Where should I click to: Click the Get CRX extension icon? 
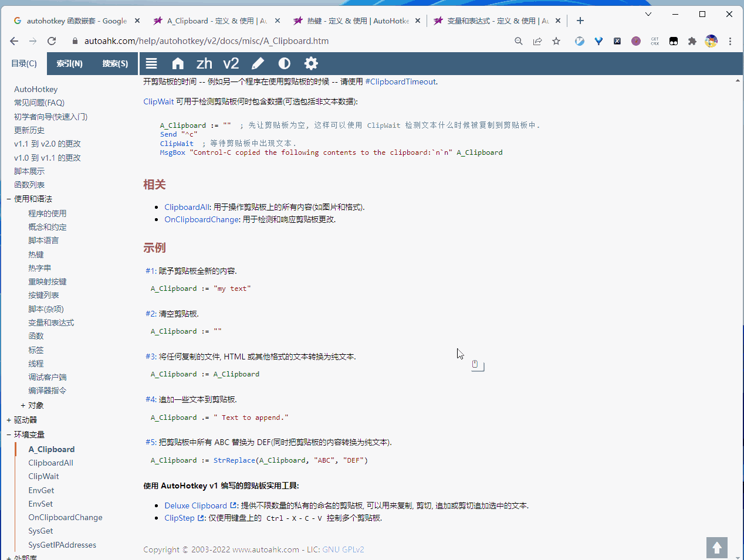tap(655, 41)
